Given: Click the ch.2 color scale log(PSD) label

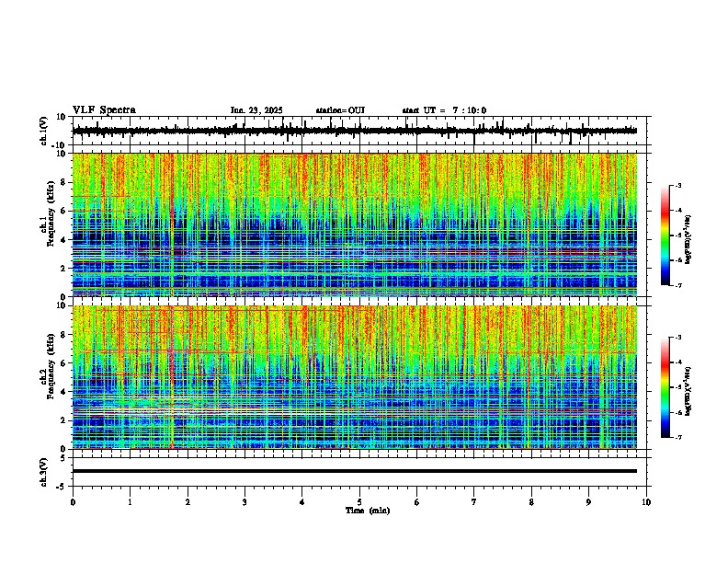Looking at the screenshot, I should pos(688,391).
